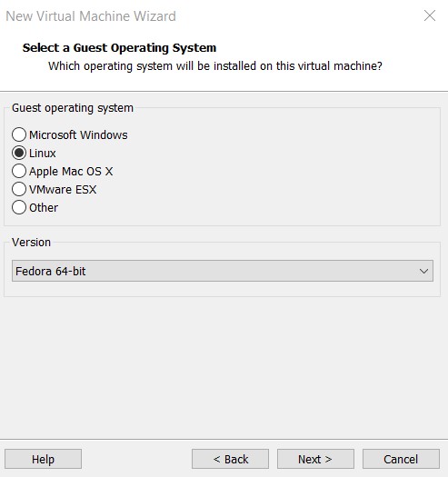The width and height of the screenshot is (448, 477).
Task: Proceed with the Next > button
Action: point(315,459)
